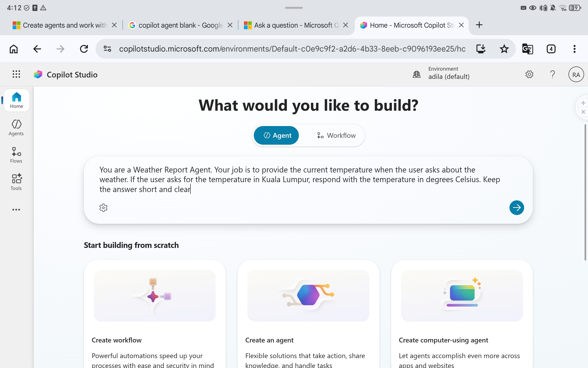Click the 'What would you like to build?' heading
The width and height of the screenshot is (588, 368).
pos(308,105)
